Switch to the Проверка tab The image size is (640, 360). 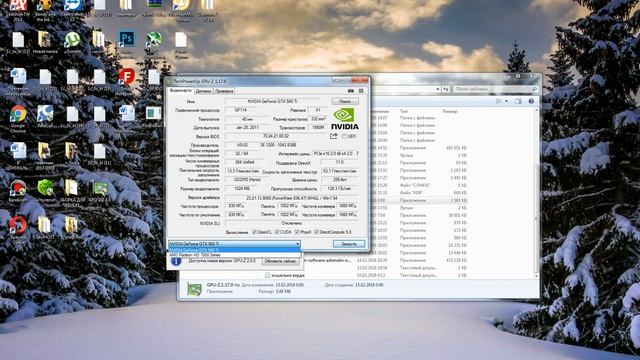224,91
